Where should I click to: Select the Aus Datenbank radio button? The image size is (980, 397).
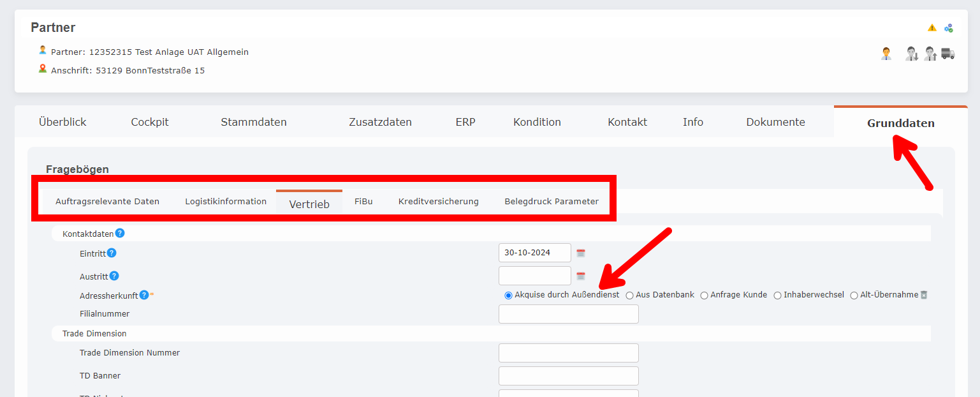pos(629,294)
